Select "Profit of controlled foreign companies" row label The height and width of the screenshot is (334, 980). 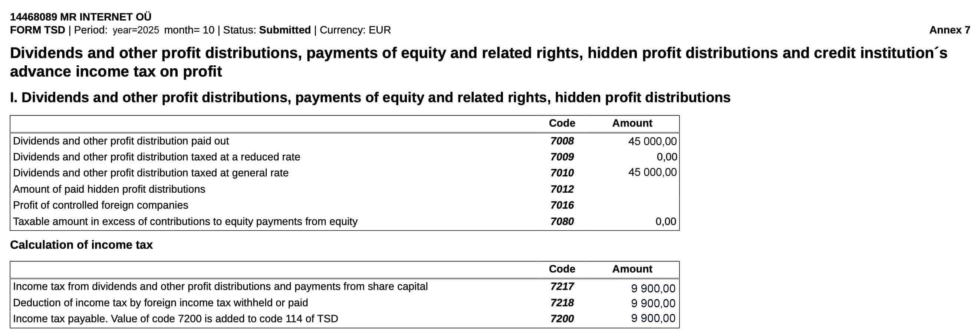[x=101, y=205]
